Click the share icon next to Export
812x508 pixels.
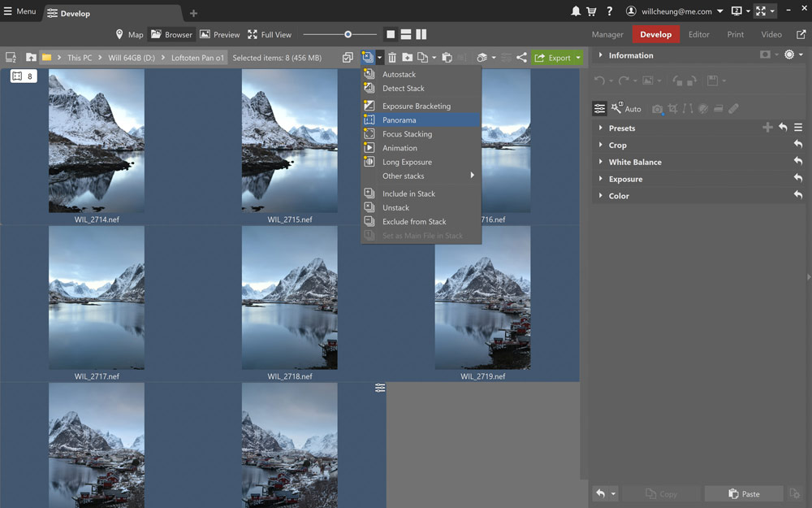point(521,58)
